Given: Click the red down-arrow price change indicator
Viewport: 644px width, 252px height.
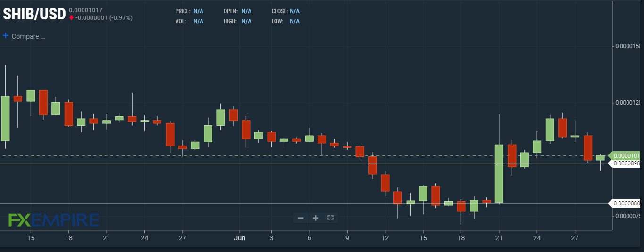Looking at the screenshot, I should 71,18.
